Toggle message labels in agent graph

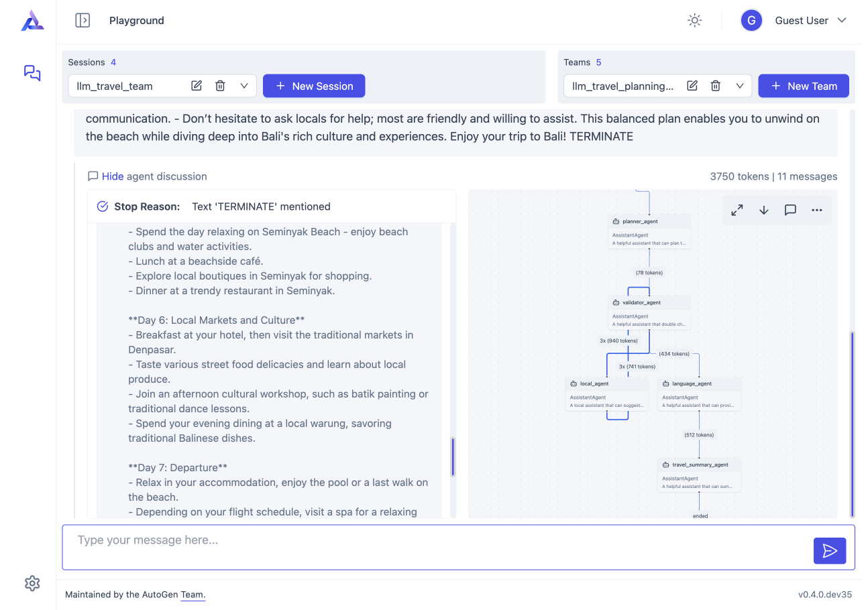point(790,210)
